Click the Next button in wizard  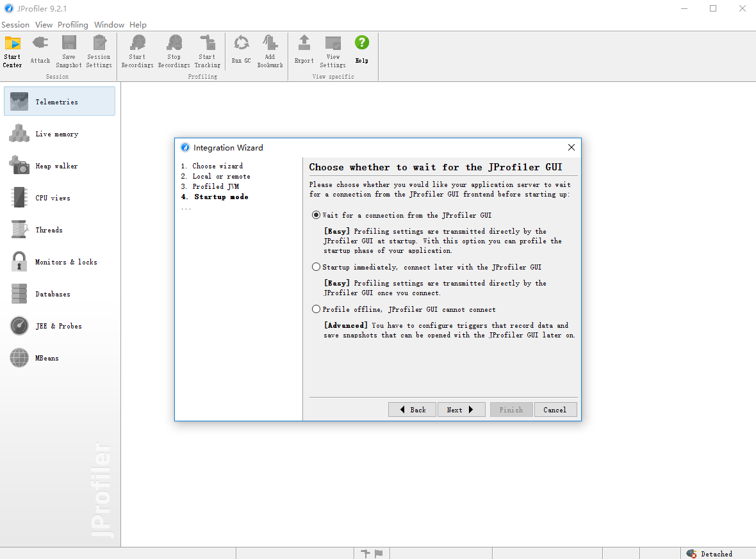[461, 410]
